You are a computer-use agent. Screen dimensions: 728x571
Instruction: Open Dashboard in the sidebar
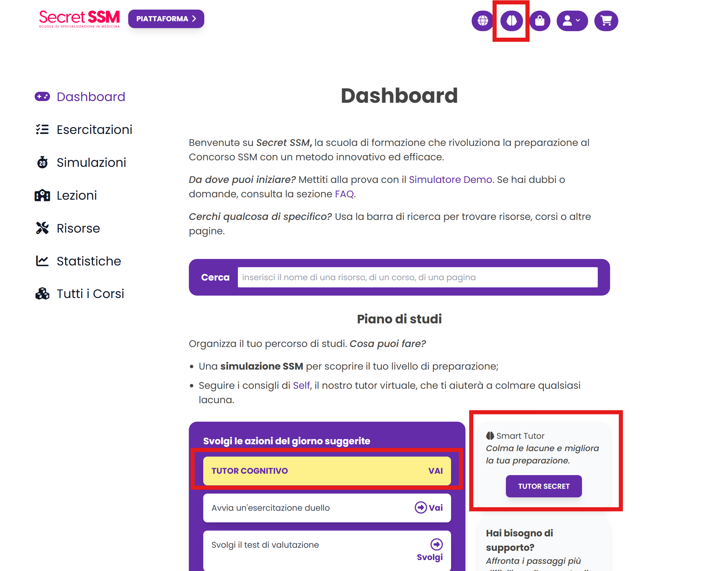click(90, 97)
